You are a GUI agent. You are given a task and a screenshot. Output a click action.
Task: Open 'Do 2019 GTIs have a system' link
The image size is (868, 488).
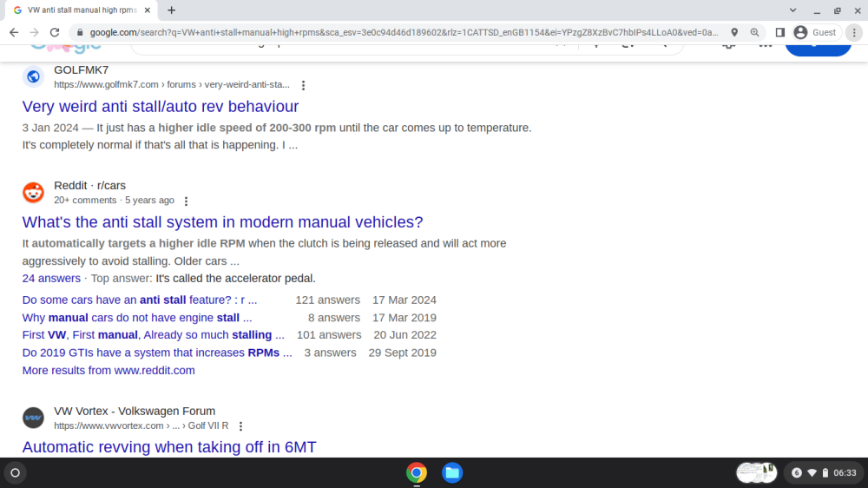[x=156, y=353]
